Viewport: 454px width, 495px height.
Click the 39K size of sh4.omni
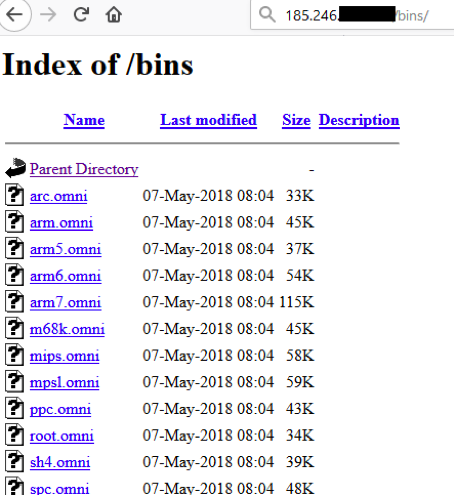pyautogui.click(x=300, y=462)
